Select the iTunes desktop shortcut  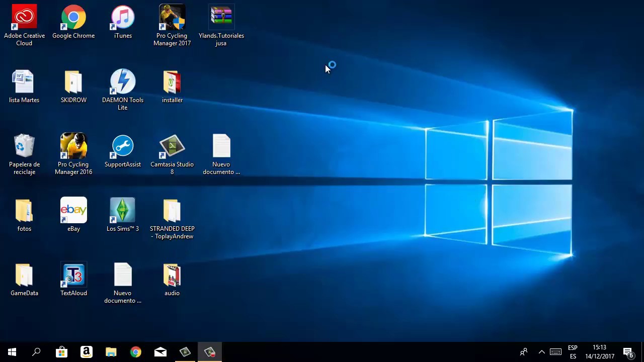123,22
